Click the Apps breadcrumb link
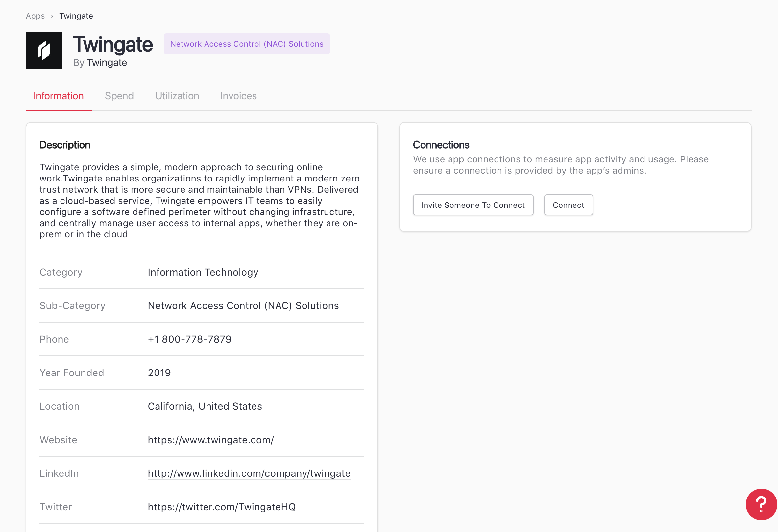Screen dimensions: 778x532 coord(35,16)
